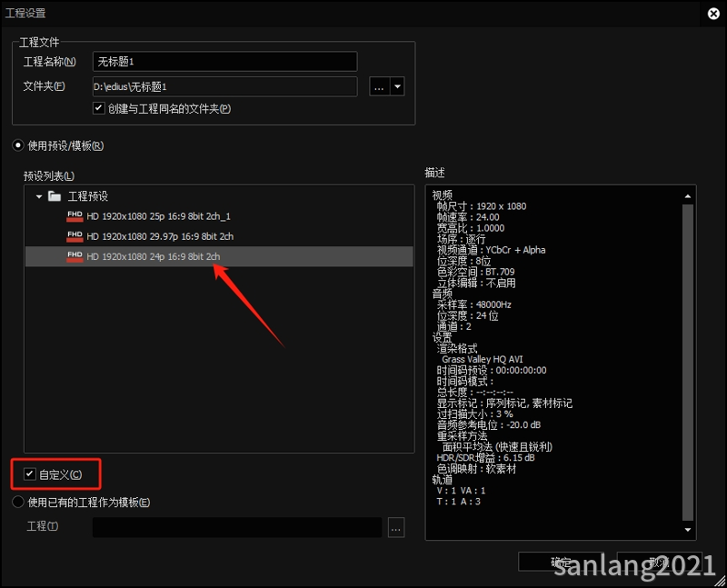Click HDR/SDR增益 : 6.15 dB text

(485, 458)
